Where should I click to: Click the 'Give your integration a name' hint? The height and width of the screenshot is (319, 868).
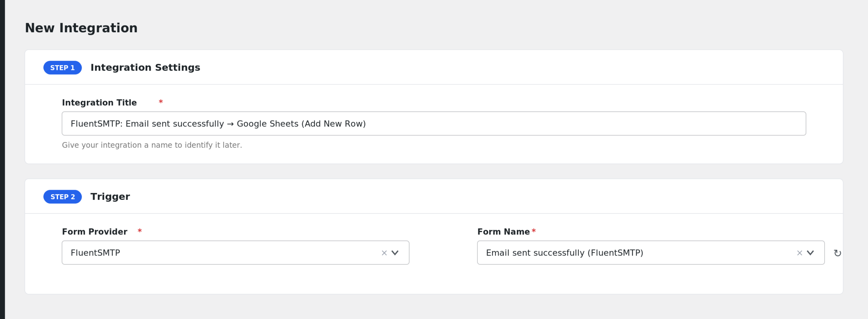152,145
